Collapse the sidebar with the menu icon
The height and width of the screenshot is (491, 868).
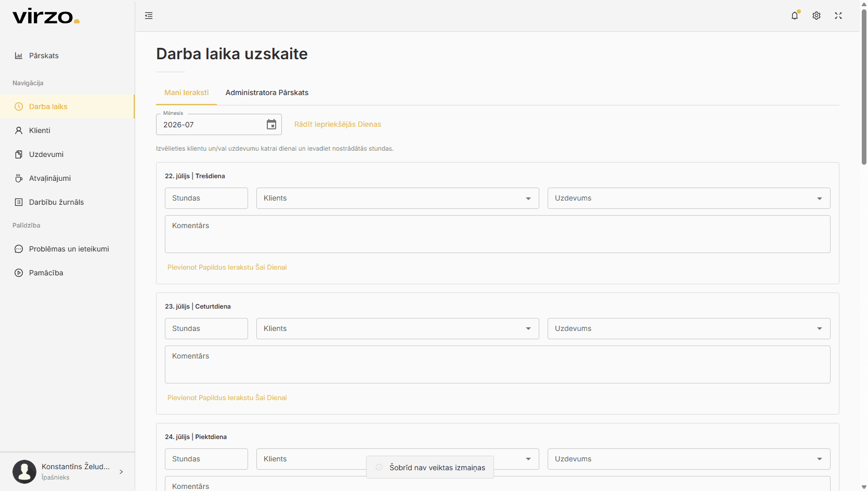tap(149, 16)
